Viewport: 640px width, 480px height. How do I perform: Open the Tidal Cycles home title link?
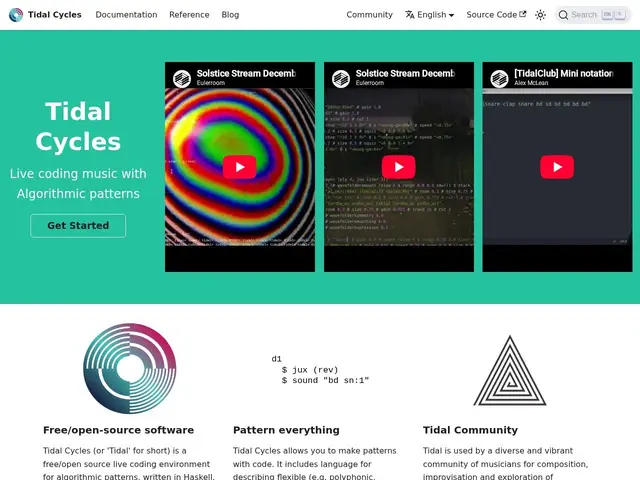tap(55, 15)
